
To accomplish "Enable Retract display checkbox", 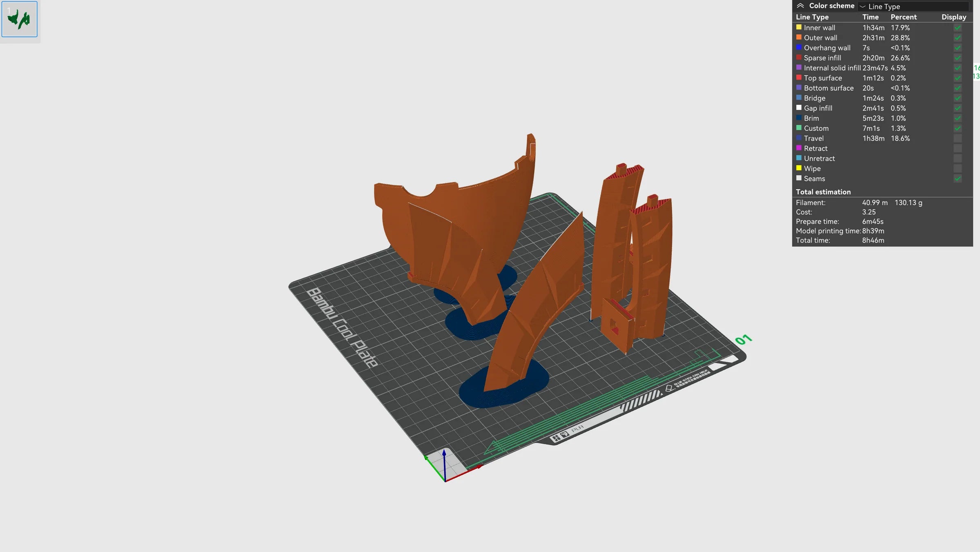I will coord(958,149).
